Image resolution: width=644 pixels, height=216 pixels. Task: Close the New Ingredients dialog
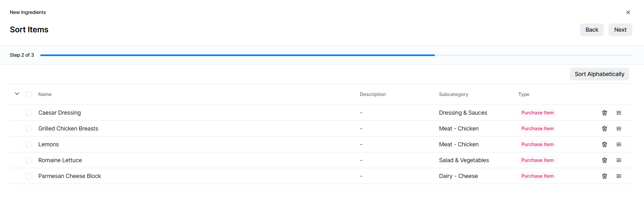tap(628, 12)
